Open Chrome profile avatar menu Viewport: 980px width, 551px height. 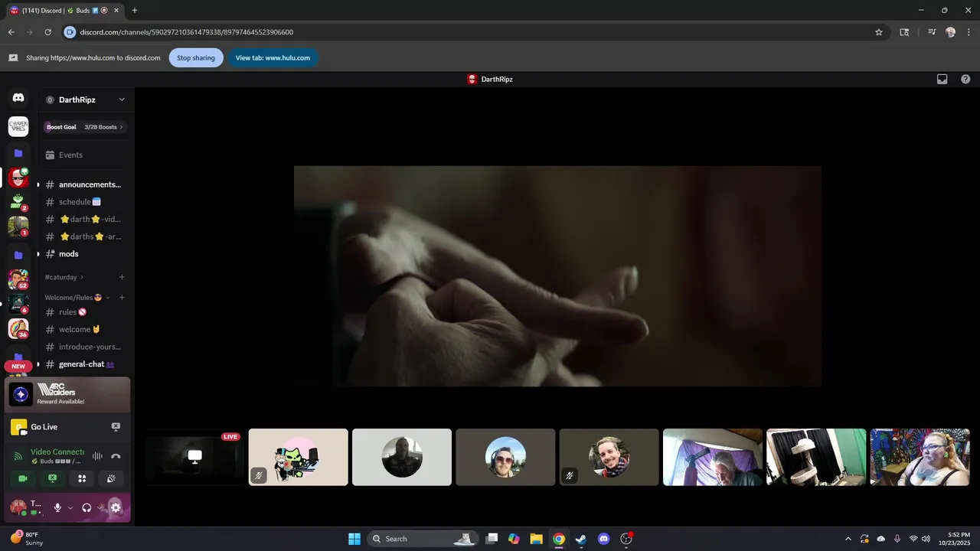(x=950, y=32)
